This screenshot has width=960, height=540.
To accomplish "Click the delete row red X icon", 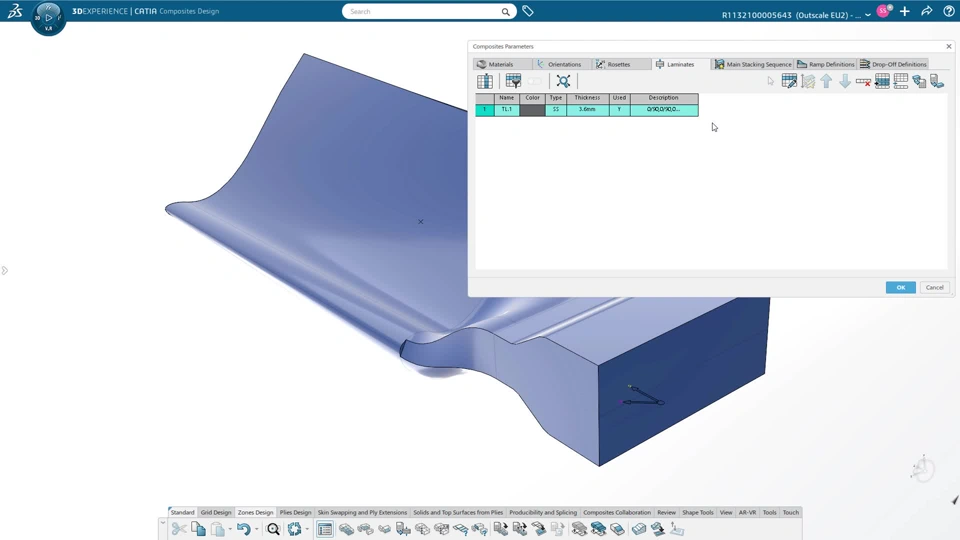I will pyautogui.click(x=863, y=81).
